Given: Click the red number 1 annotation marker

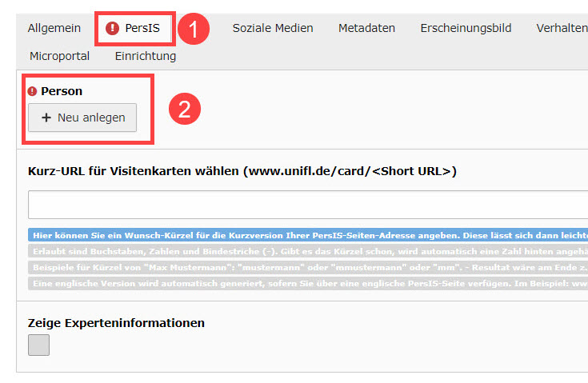Looking at the screenshot, I should click(193, 30).
